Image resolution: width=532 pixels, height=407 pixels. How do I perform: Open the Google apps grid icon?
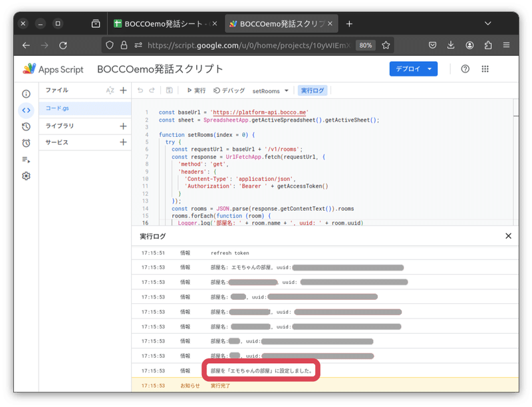pyautogui.click(x=485, y=69)
